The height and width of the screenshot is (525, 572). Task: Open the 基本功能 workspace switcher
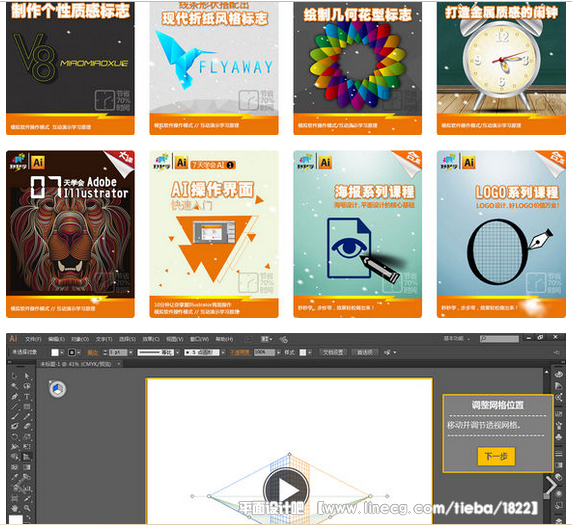pyautogui.click(x=456, y=339)
